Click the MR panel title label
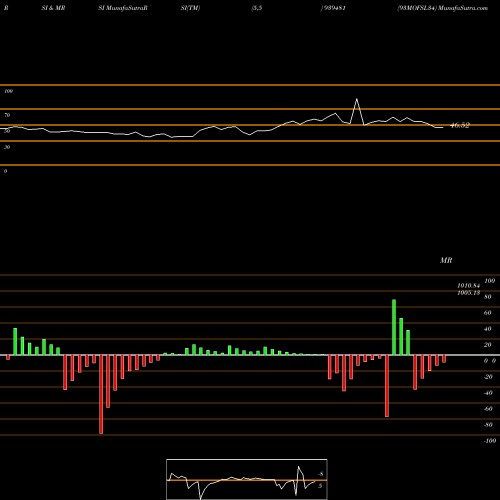This screenshot has height=500, width=500. (x=446, y=260)
